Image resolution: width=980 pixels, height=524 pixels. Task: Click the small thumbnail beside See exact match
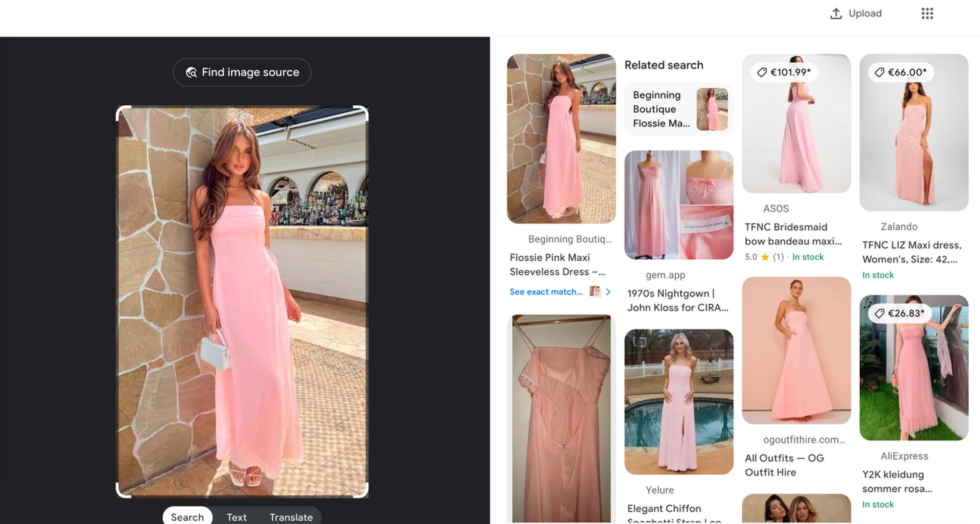coord(594,292)
